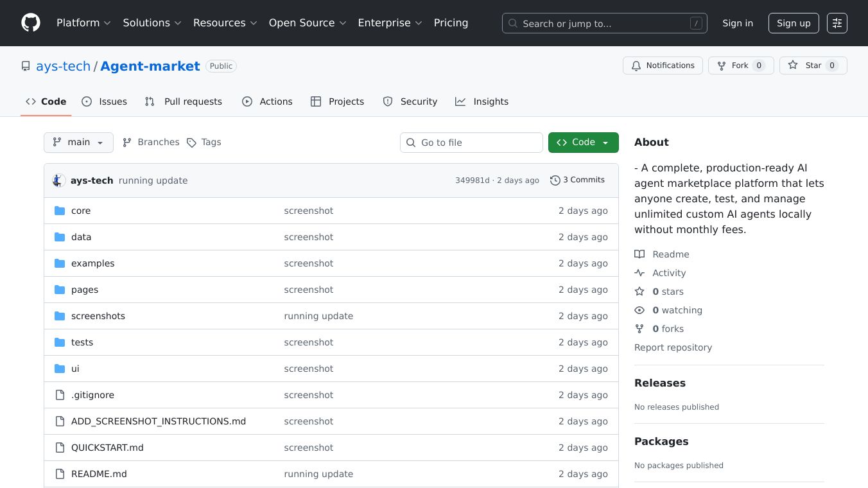Open the Pull requests tab

point(184,101)
